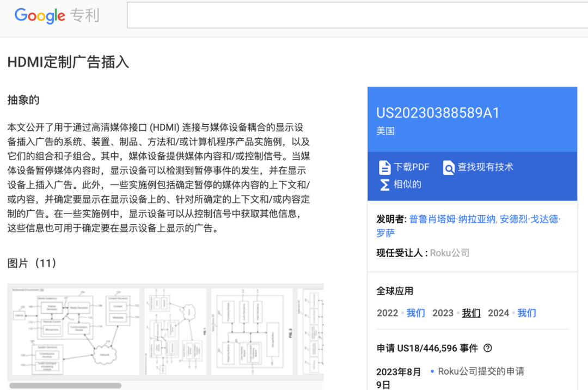The width and height of the screenshot is (588, 390).
Task: Click the 全球应用 heading
Action: (395, 291)
